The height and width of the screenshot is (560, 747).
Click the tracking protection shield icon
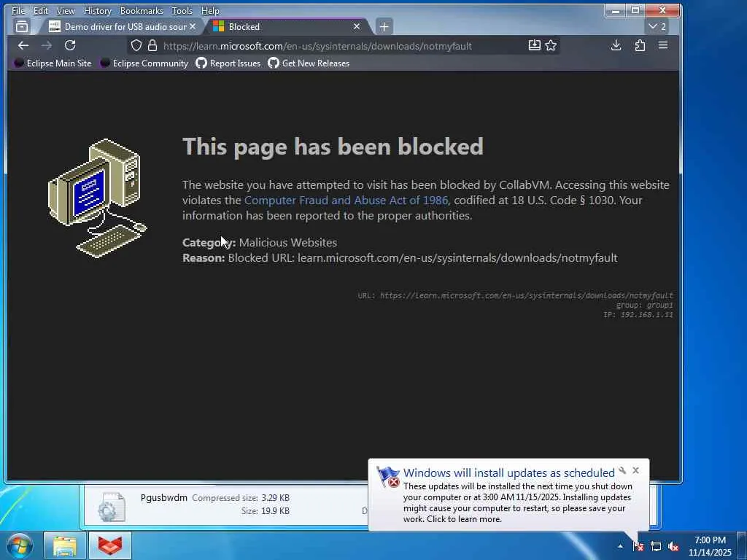(136, 46)
